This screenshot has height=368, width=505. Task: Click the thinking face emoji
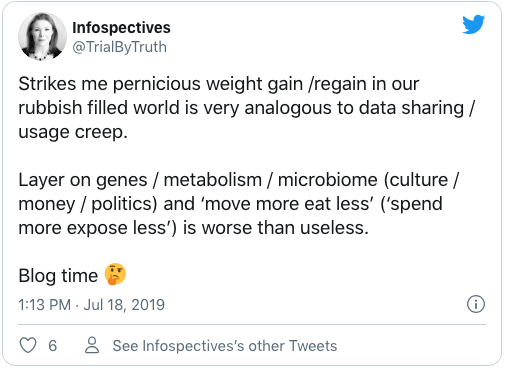pyautogui.click(x=115, y=274)
